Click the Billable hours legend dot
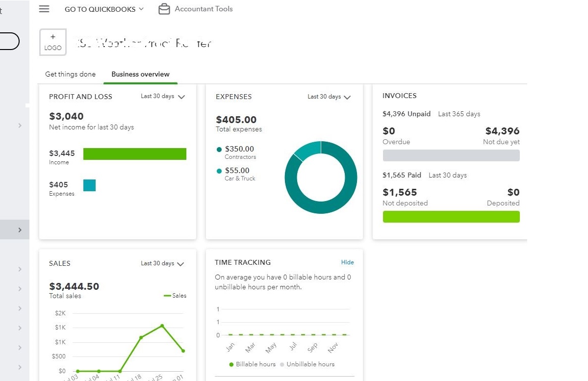This screenshot has height=381, width=588. [x=231, y=364]
